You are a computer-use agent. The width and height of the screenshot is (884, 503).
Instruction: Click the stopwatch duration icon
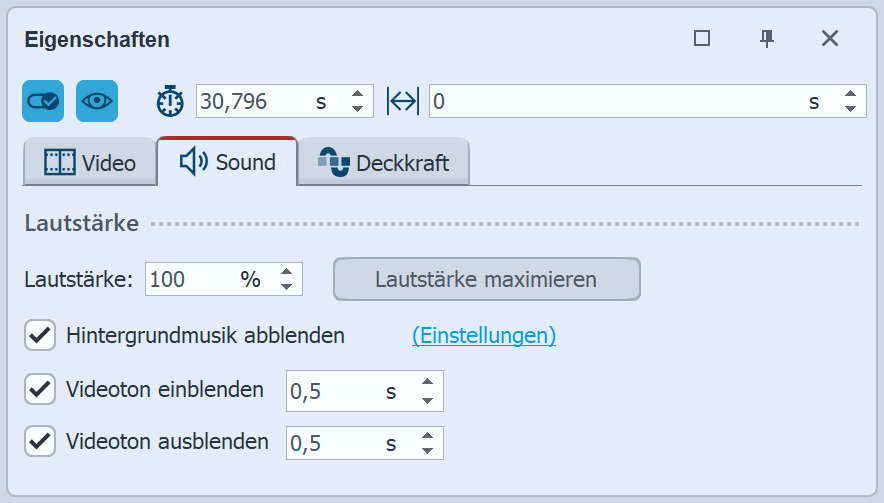171,101
